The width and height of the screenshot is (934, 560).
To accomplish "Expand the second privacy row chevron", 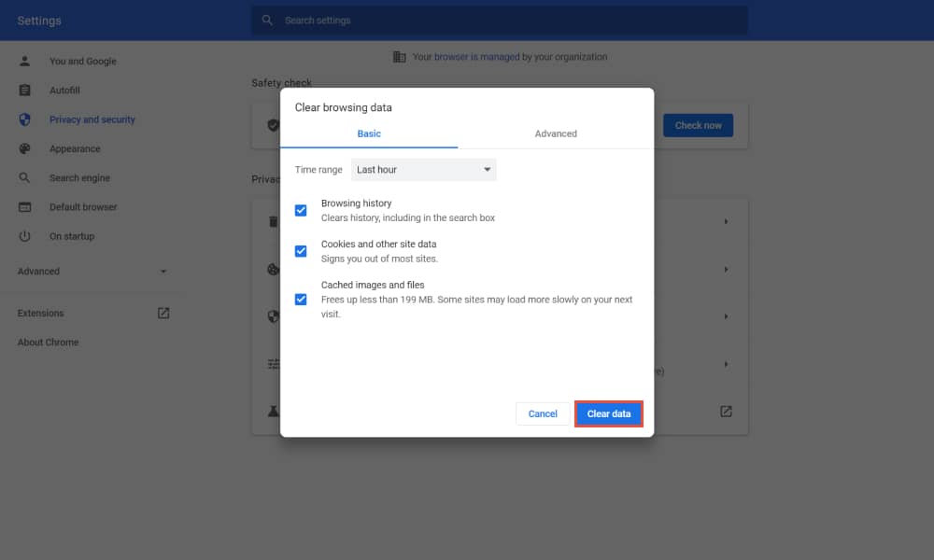I will (726, 270).
